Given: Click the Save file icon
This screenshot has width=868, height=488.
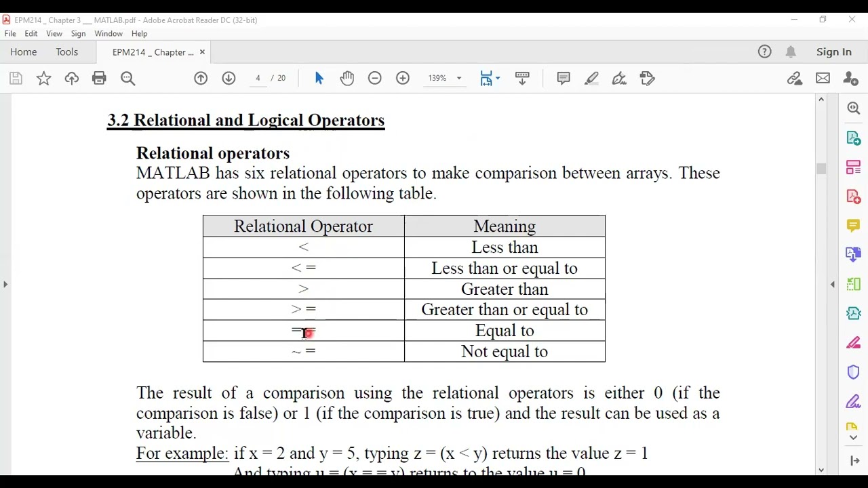Looking at the screenshot, I should click(x=16, y=79).
